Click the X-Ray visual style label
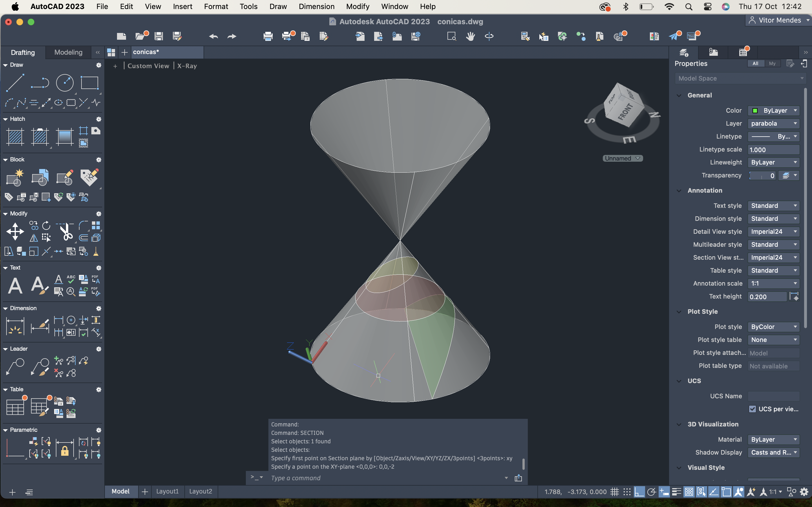812x507 pixels. pyautogui.click(x=187, y=66)
